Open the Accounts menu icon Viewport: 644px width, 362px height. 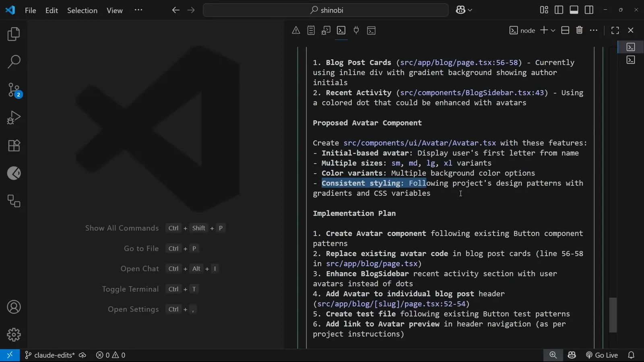tap(14, 307)
